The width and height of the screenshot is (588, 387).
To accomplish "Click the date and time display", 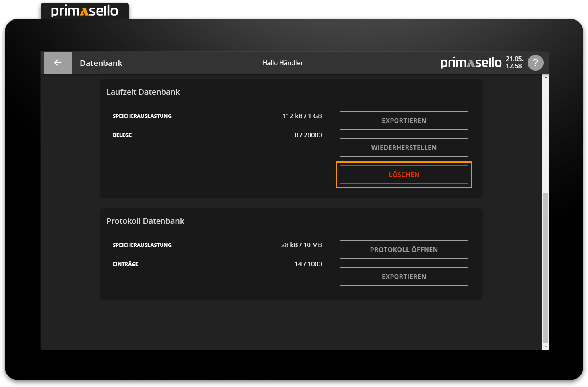I will coord(514,63).
